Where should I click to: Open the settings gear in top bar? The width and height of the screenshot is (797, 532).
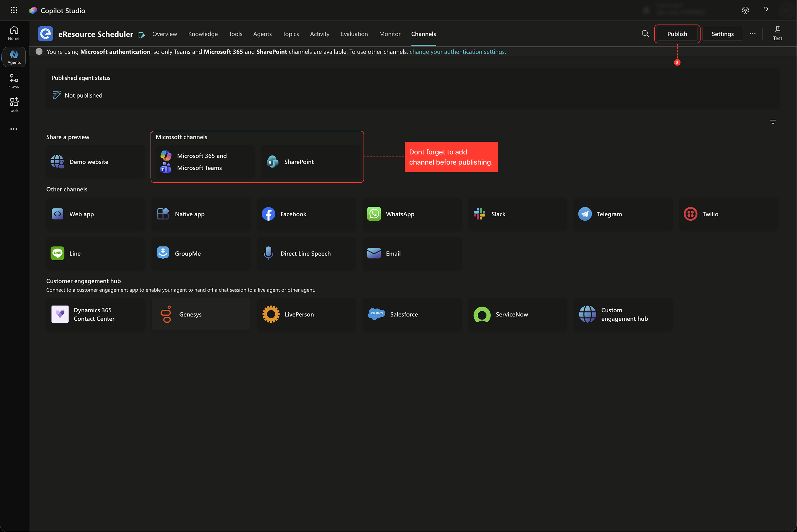[745, 10]
